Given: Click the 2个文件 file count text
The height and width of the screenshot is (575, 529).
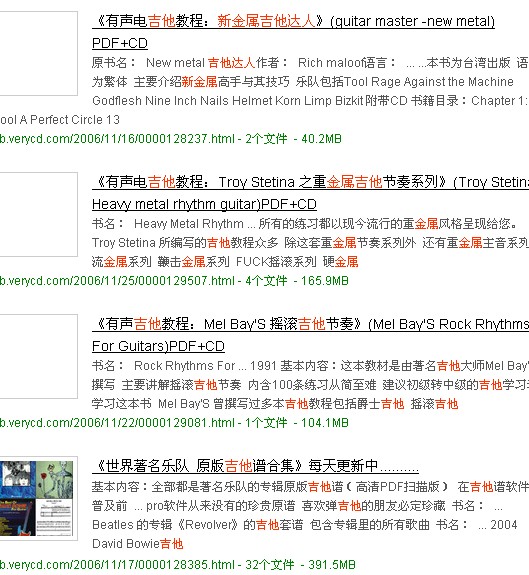Looking at the screenshot, I should 267,139.
